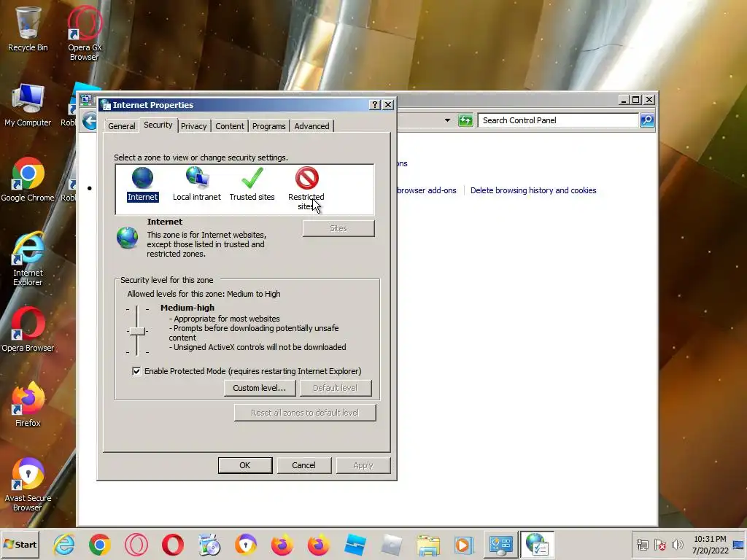
Task: Click the Custom level... button
Action: point(260,388)
